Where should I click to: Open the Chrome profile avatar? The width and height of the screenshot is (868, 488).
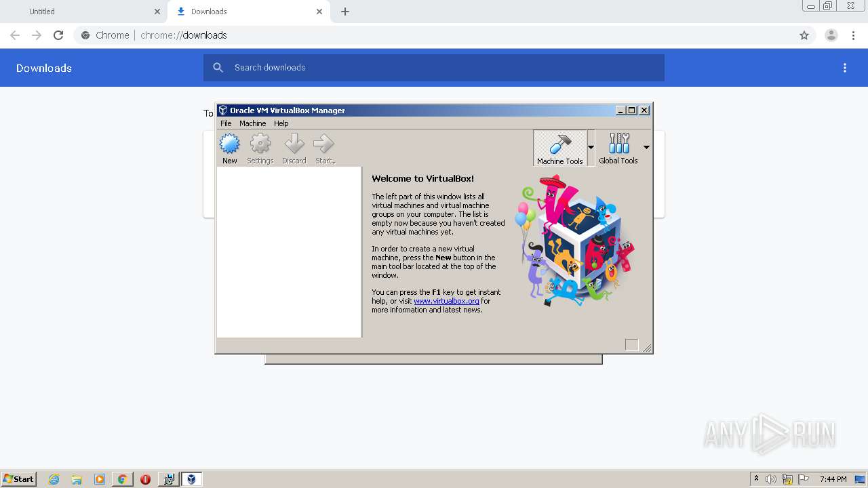pyautogui.click(x=831, y=35)
